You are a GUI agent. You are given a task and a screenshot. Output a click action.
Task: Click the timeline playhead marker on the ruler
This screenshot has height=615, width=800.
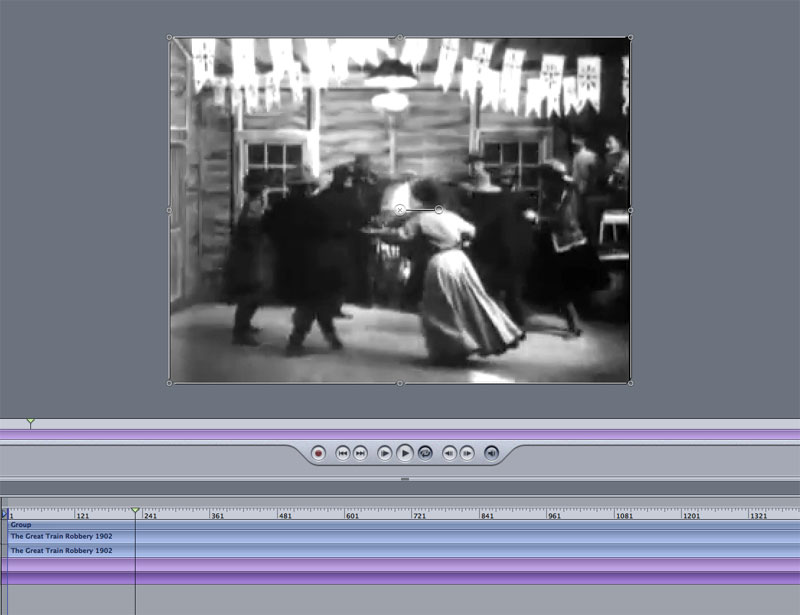point(135,511)
